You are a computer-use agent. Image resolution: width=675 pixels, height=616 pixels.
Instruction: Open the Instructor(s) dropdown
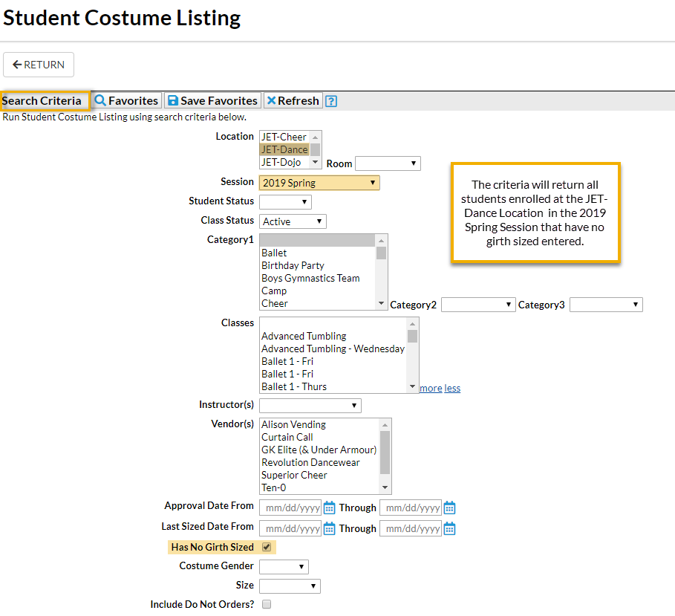pos(310,406)
